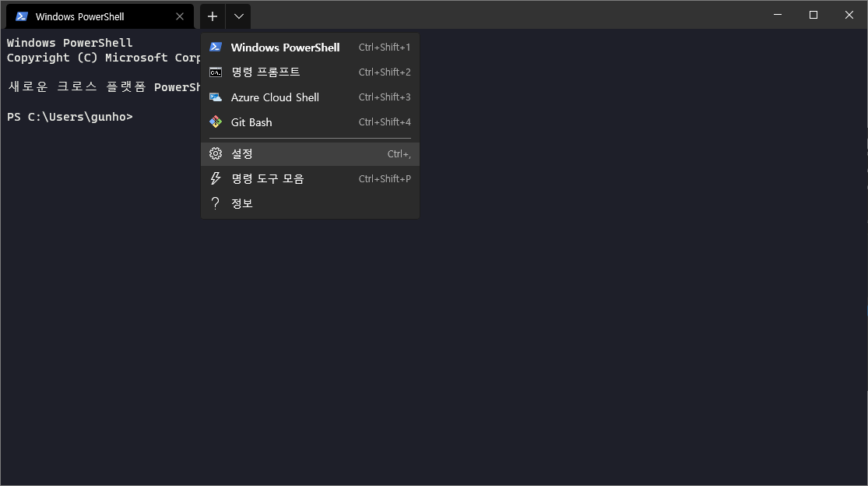This screenshot has width=868, height=486.
Task: Open 설정 from the dropdown menu
Action: pos(310,154)
